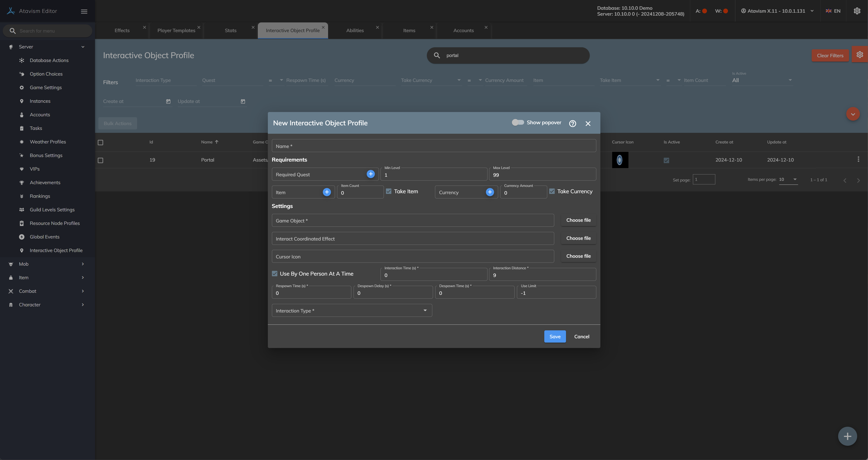Click the add Required Quest plus icon
The image size is (868, 460).
click(371, 174)
